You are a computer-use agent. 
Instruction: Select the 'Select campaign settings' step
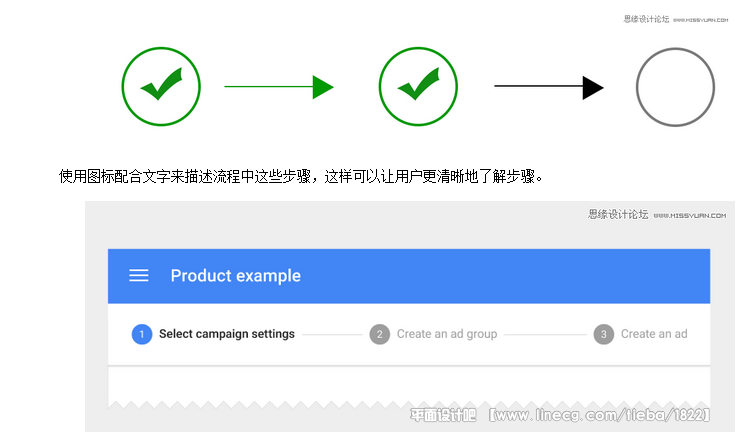click(227, 334)
